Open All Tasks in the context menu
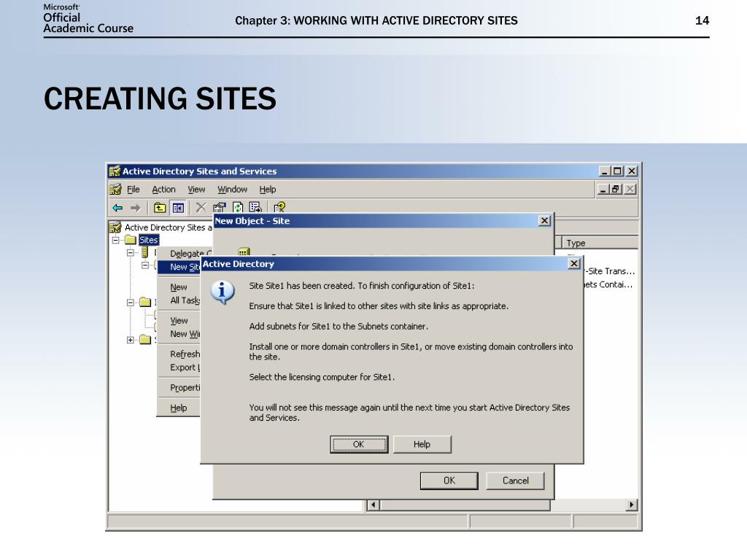This screenshot has height=560, width=747. pos(179,300)
